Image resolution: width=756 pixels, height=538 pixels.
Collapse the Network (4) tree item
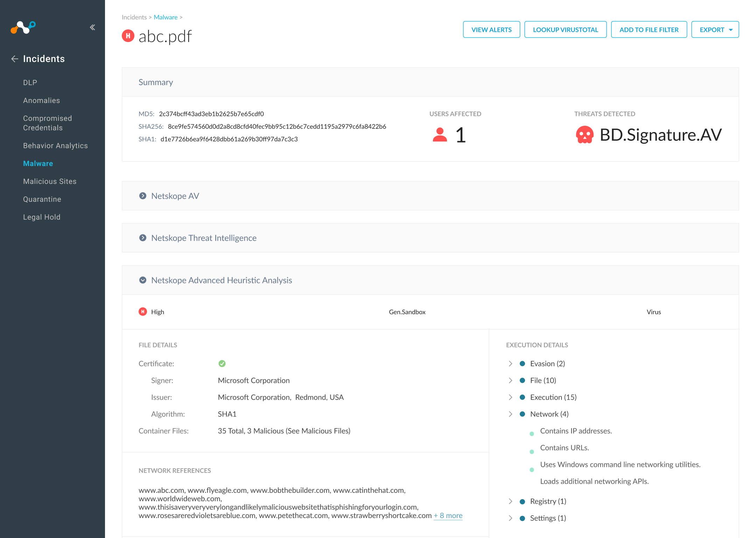(x=510, y=414)
